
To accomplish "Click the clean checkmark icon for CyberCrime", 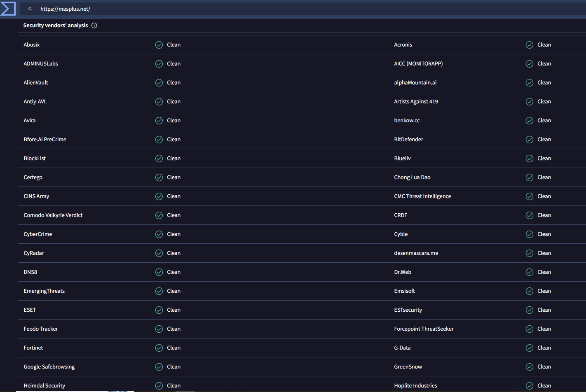I will point(159,234).
